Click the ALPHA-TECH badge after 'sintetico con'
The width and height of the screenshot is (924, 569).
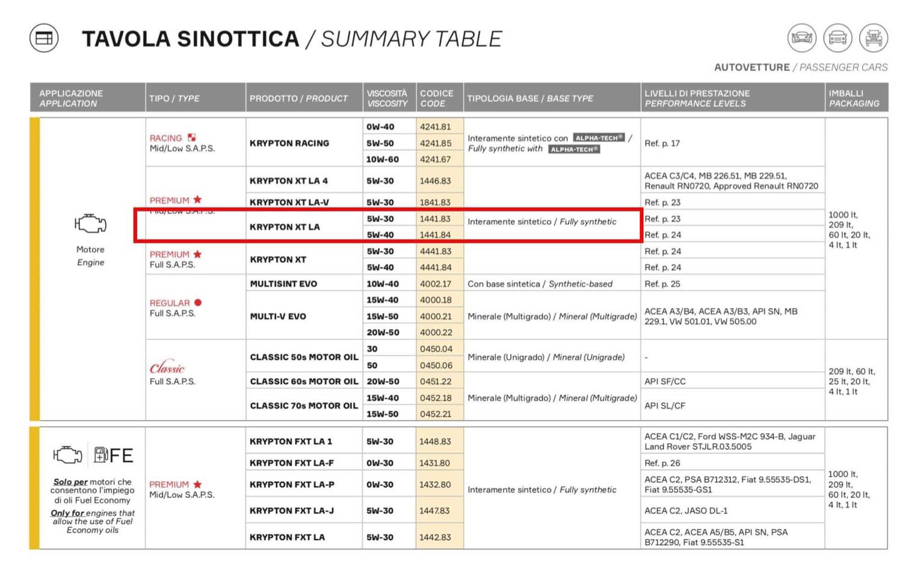click(x=599, y=138)
